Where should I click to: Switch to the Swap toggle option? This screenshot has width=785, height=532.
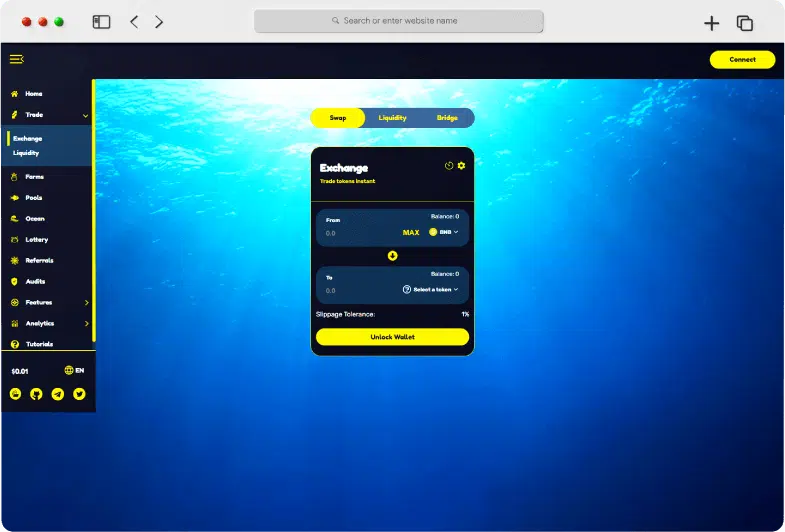[x=338, y=118]
